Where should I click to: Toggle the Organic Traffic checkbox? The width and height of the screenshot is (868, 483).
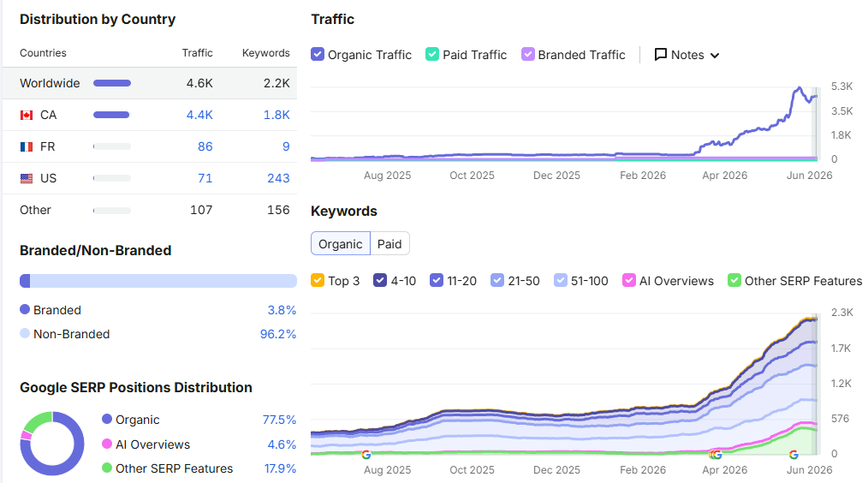tap(318, 54)
